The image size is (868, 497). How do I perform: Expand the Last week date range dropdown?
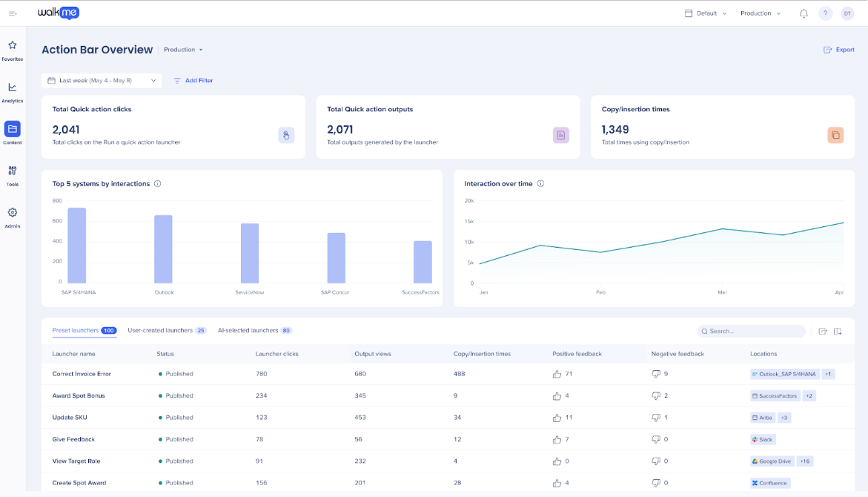click(102, 81)
